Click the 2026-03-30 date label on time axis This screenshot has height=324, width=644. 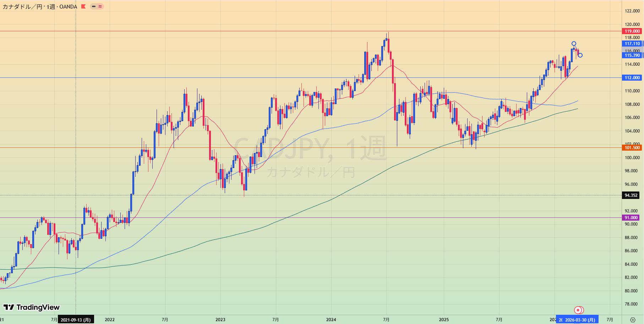580,320
